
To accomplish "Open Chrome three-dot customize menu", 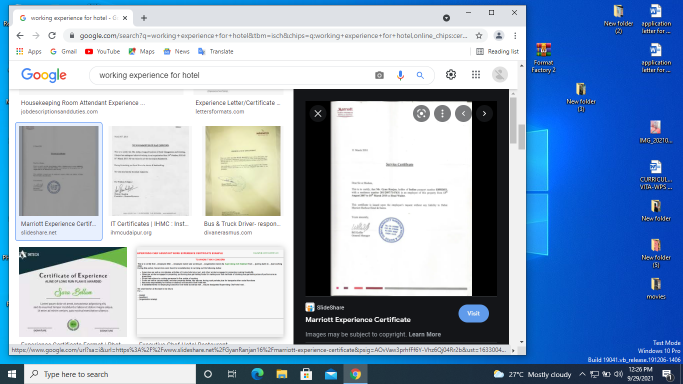I will coord(515,36).
